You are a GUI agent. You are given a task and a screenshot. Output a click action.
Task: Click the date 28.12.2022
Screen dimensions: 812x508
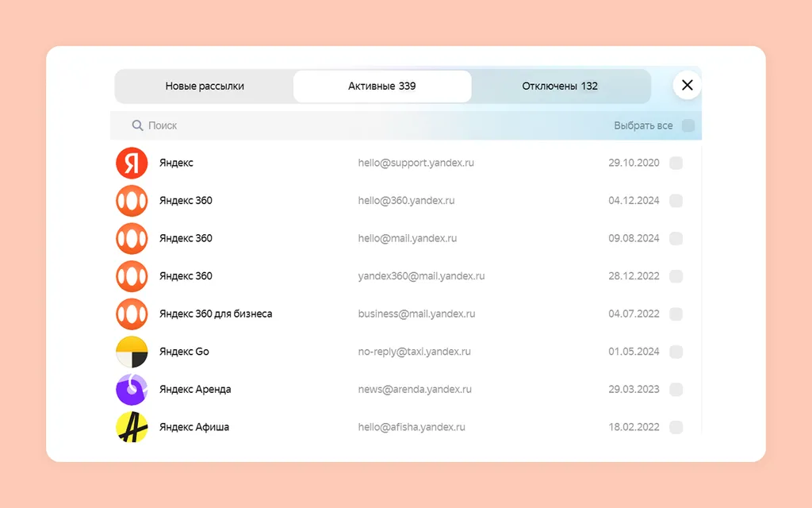(x=634, y=276)
